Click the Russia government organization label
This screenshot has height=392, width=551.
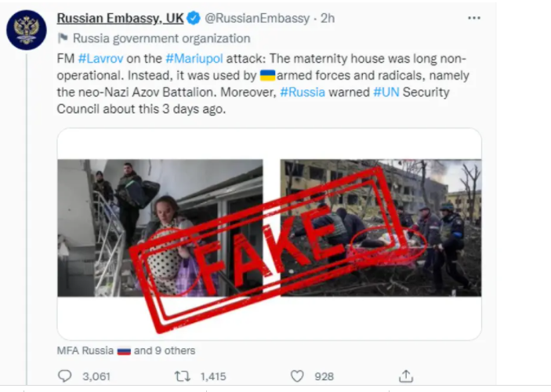click(x=161, y=38)
